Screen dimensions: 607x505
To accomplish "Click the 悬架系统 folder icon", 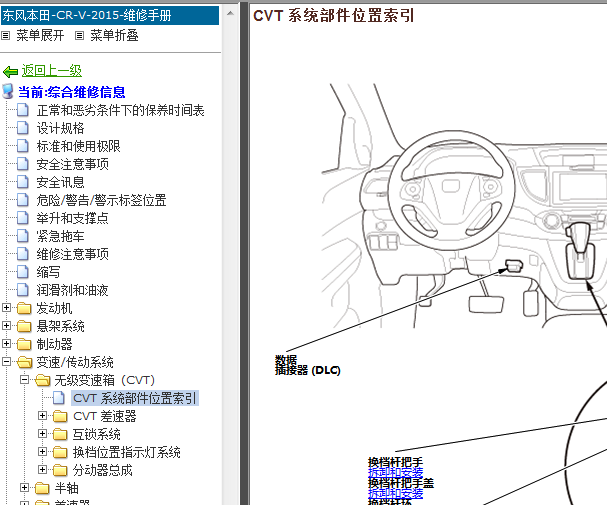I will [x=24, y=326].
